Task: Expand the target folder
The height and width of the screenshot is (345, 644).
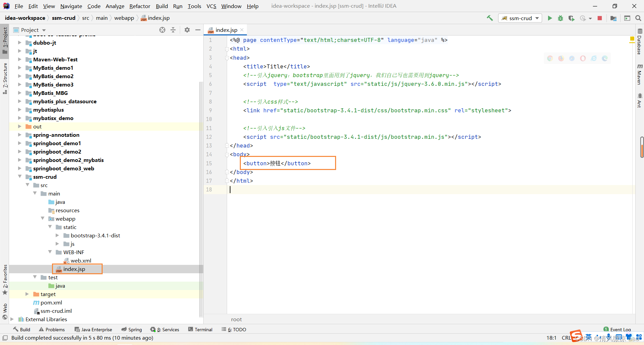Action: point(27,294)
